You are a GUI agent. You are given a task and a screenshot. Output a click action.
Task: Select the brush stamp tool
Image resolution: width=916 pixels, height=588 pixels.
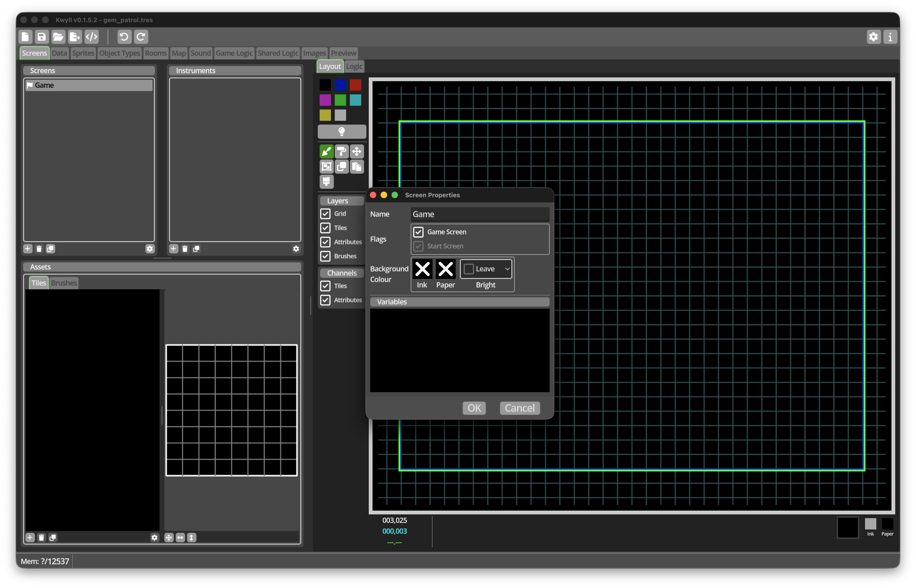[x=326, y=181]
